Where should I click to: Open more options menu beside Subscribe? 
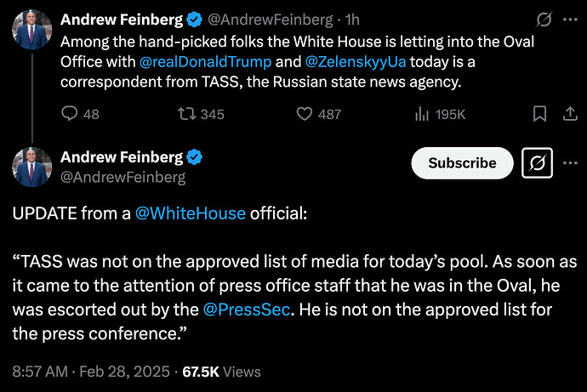pos(570,162)
